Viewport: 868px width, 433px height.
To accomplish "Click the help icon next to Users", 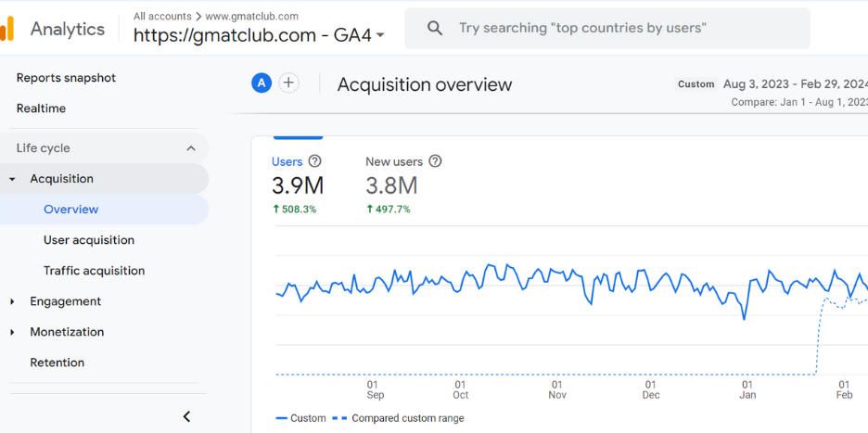I will (x=314, y=161).
